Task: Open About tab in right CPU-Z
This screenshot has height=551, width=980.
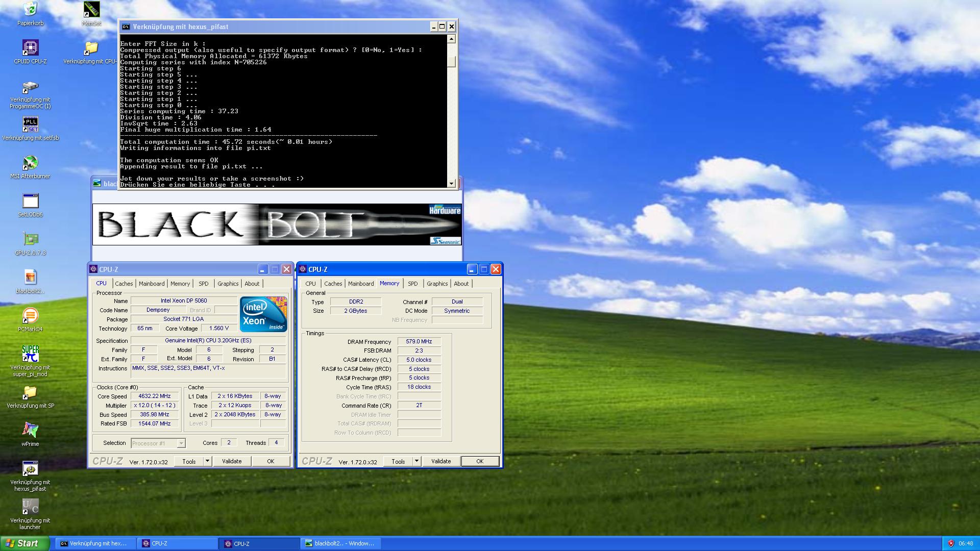Action: (x=461, y=284)
